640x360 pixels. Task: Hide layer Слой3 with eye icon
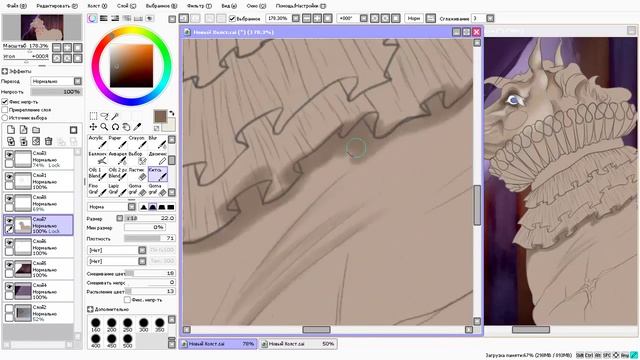click(x=9, y=154)
